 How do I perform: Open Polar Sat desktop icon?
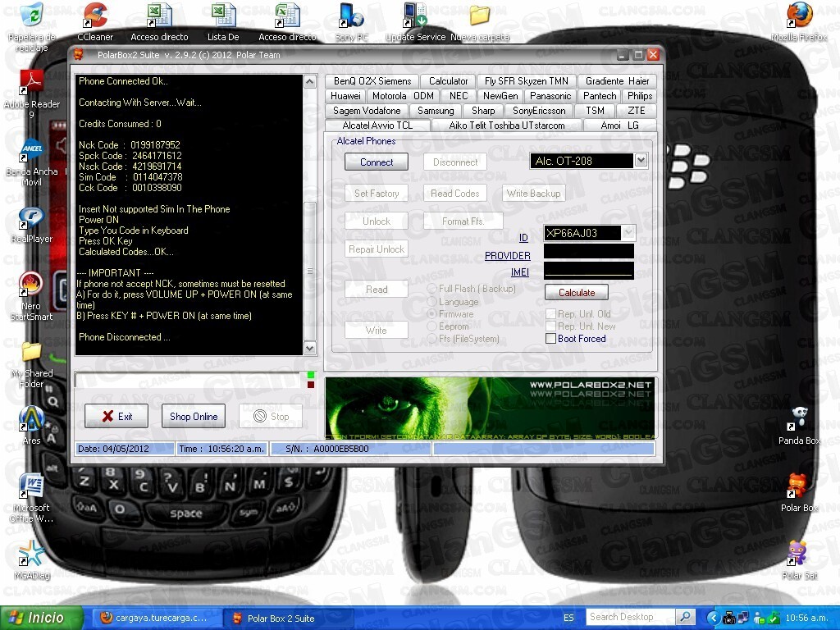[x=799, y=560]
